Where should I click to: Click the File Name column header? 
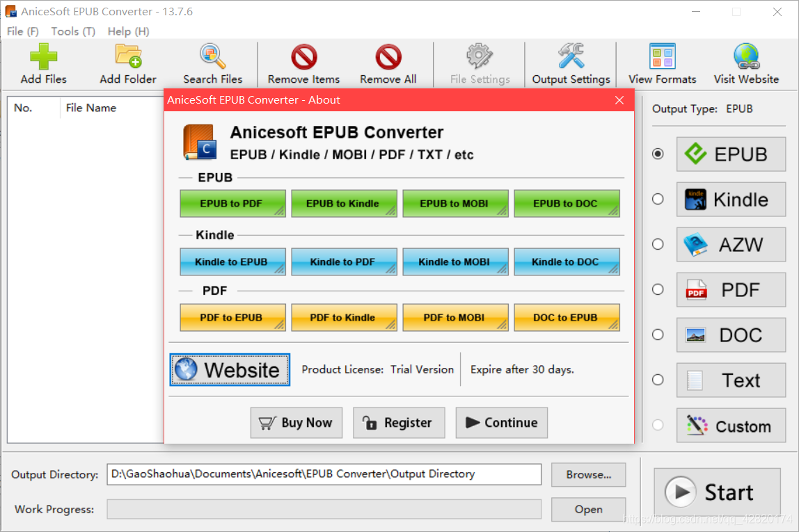point(90,108)
